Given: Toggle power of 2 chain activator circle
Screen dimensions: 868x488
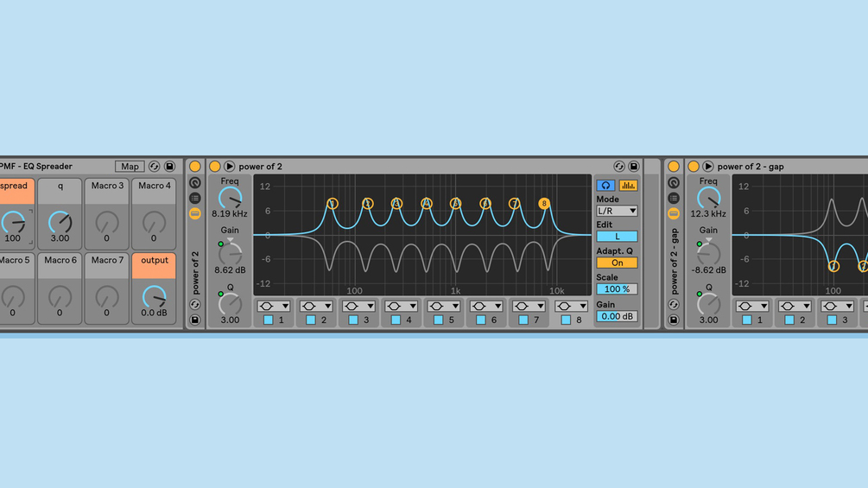Looking at the screenshot, I should point(195,167).
